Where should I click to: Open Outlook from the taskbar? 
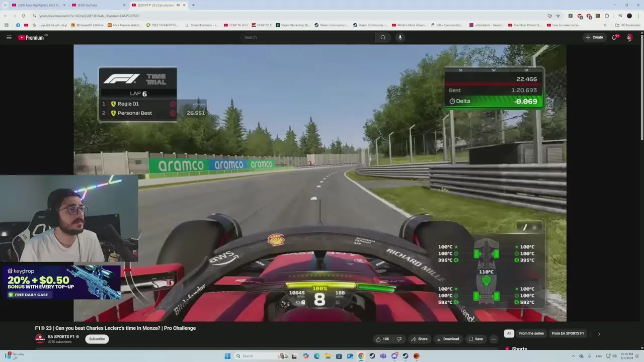click(350, 356)
